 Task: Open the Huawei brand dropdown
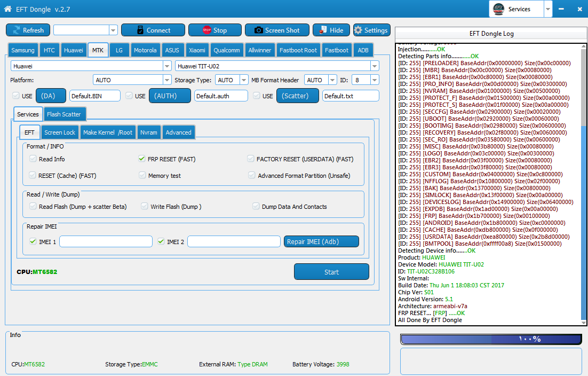point(167,66)
